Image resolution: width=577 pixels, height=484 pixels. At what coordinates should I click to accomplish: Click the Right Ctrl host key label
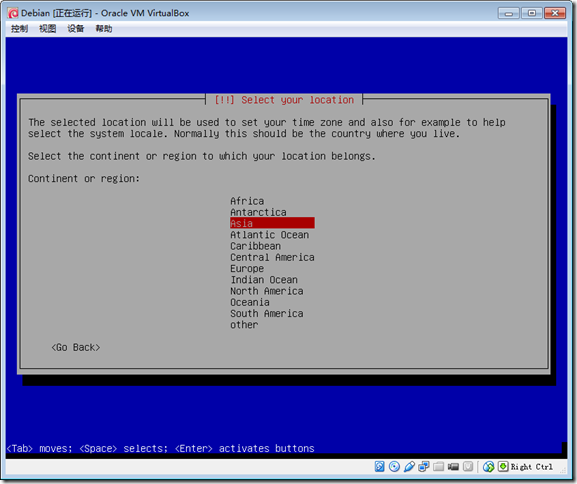pos(532,467)
